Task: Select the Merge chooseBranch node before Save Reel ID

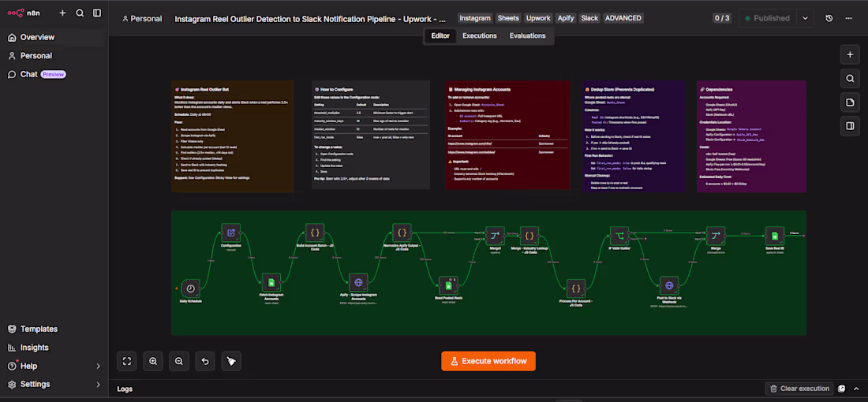Action: [715, 236]
